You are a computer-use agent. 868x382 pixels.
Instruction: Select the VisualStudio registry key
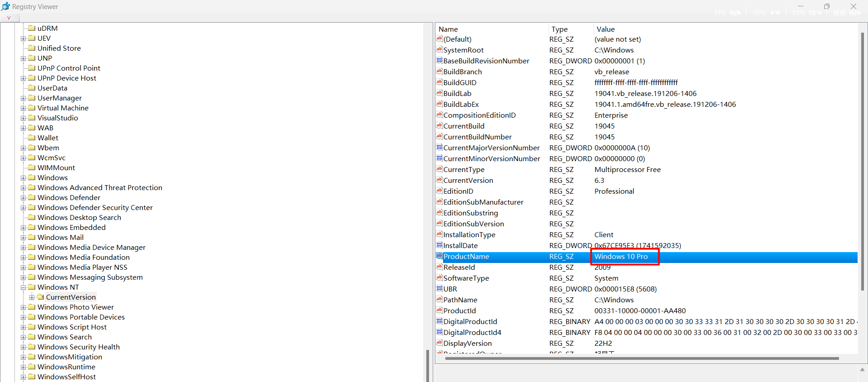[x=57, y=118]
